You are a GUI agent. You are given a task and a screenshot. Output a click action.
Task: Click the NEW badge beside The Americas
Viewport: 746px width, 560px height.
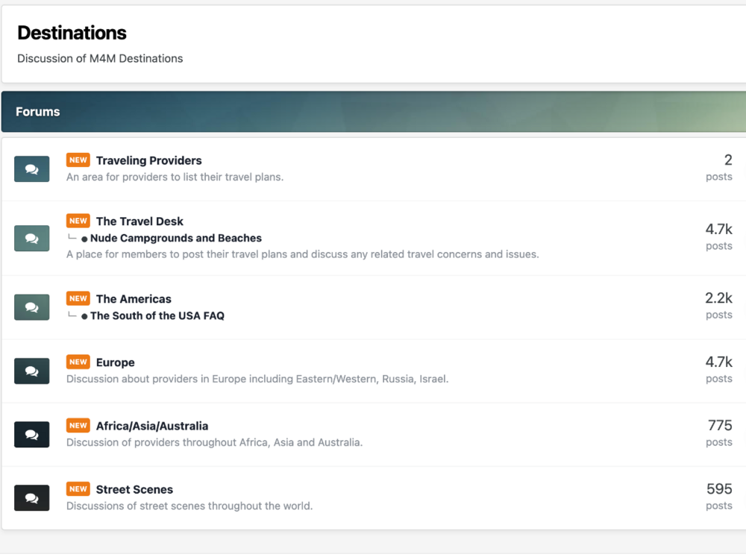(78, 298)
